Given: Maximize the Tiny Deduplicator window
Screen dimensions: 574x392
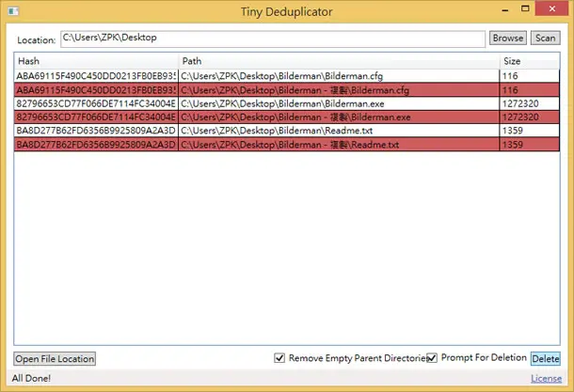Looking at the screenshot, I should pos(525,8).
